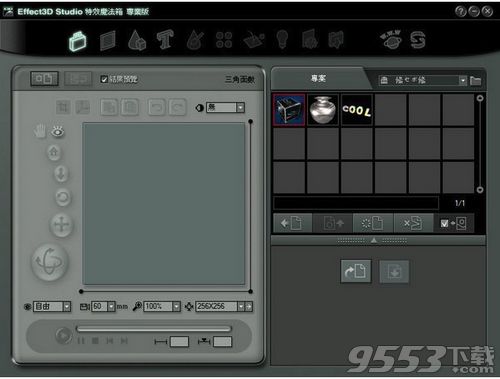Screen dimensions: 500x379
Task: Select the hand pan tool
Action: pos(39,131)
